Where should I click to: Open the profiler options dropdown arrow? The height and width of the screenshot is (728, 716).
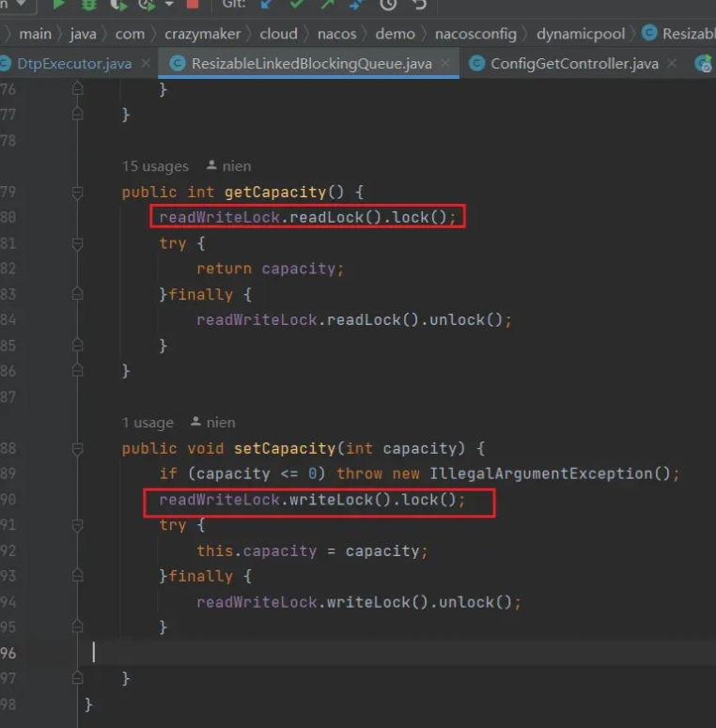[x=169, y=4]
